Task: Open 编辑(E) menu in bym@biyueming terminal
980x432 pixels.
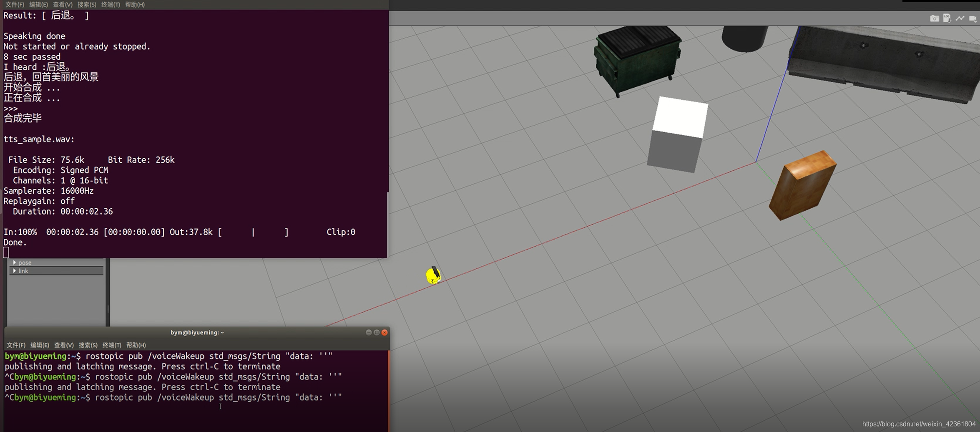Action: [x=40, y=345]
